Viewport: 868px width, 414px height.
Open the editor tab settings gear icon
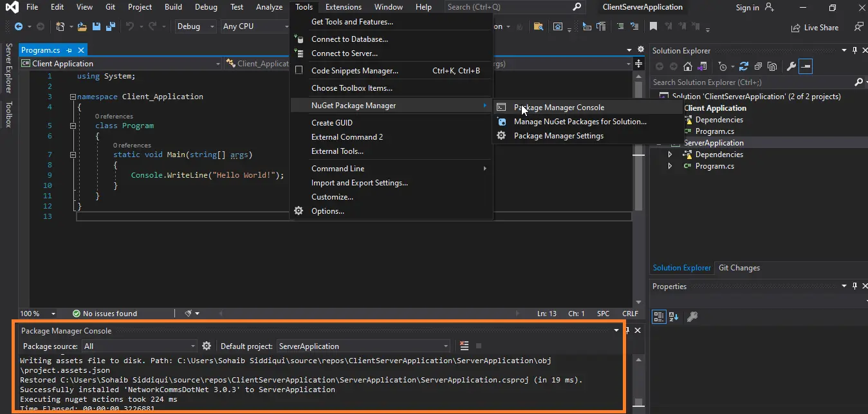[x=640, y=50]
